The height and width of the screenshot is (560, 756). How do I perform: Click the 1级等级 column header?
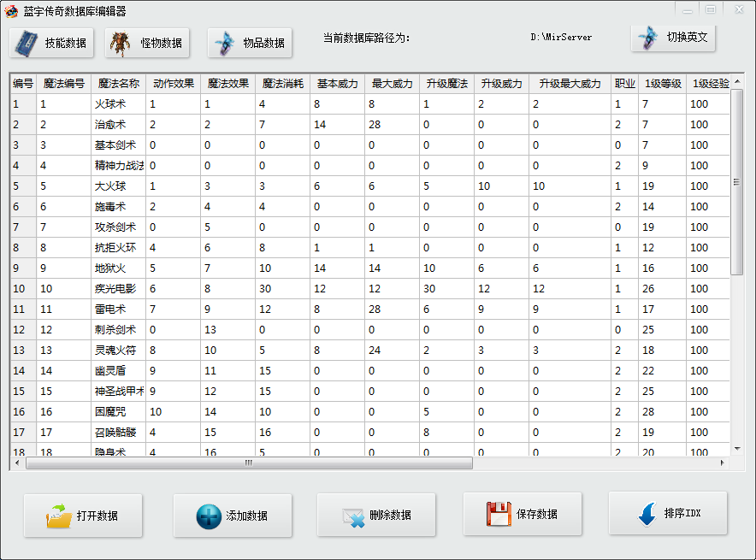[663, 84]
